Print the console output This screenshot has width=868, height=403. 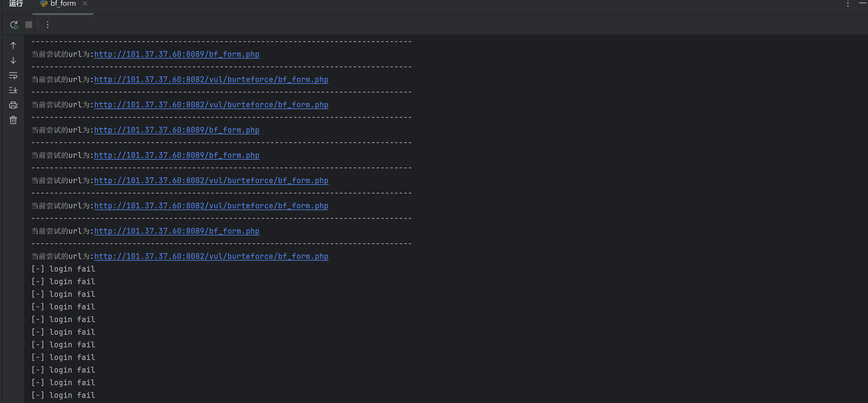click(x=13, y=105)
